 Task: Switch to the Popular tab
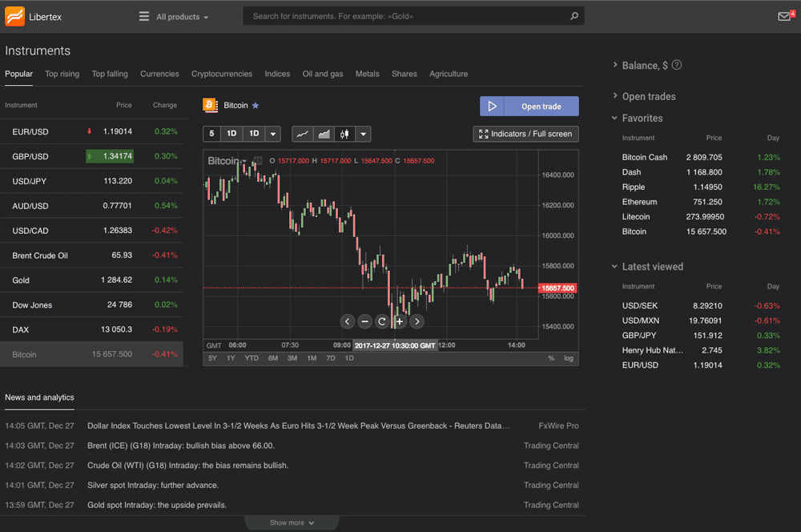[x=19, y=74]
